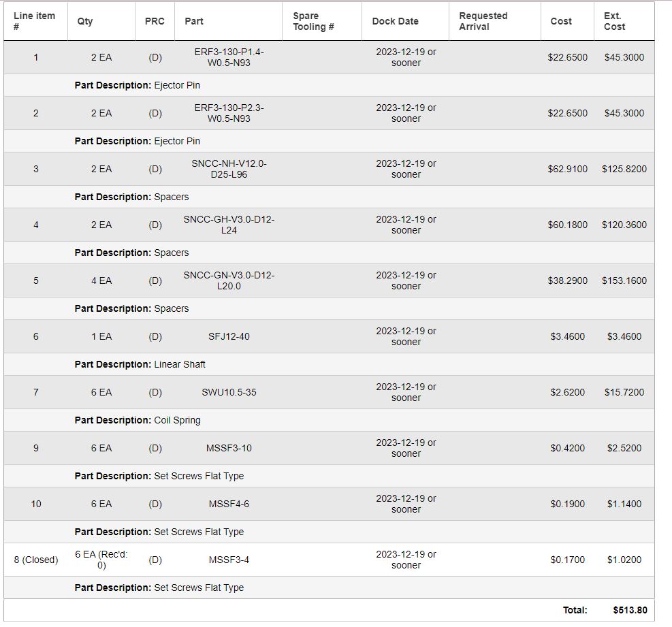Click part number SFJ12-40
Viewport: 672px width, 627px height.
(229, 336)
